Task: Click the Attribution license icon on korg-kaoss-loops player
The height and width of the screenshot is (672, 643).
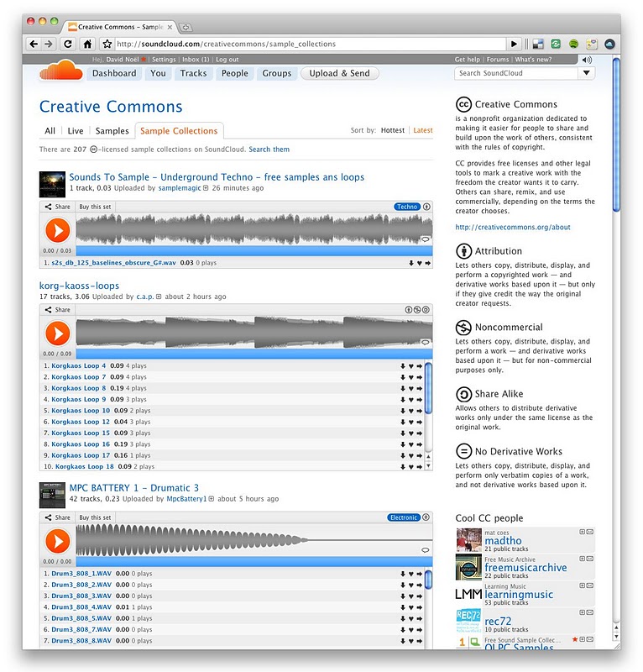Action: click(409, 310)
